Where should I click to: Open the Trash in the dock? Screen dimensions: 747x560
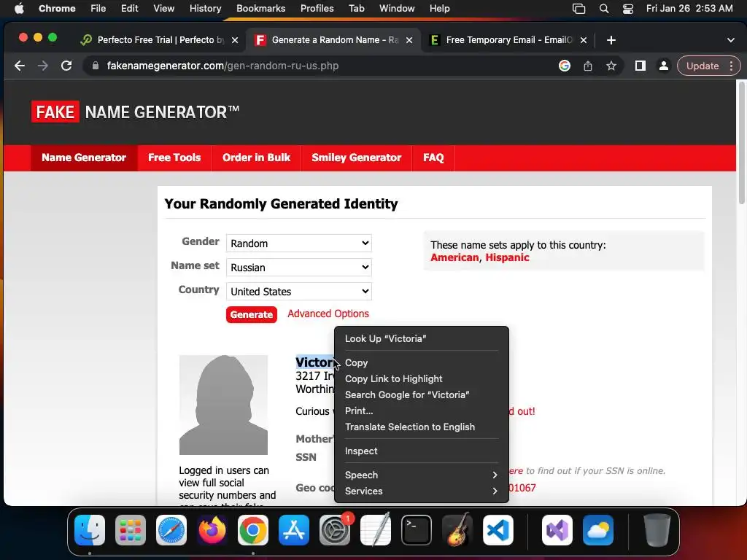(x=657, y=530)
